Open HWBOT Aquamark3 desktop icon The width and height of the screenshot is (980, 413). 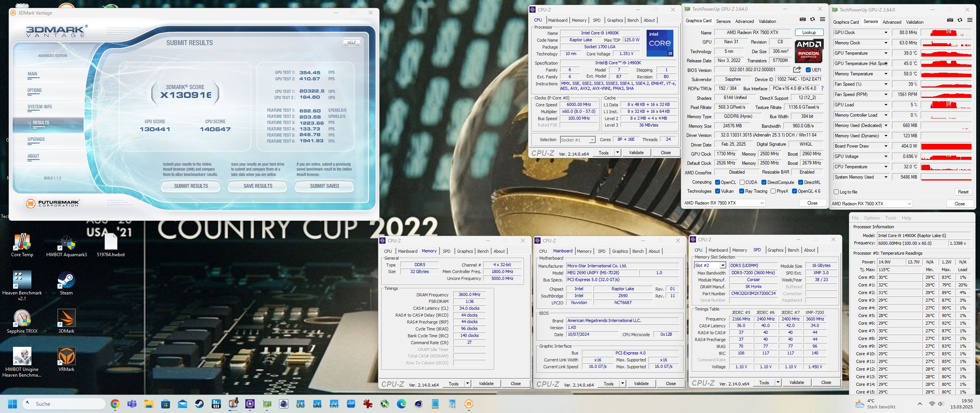click(67, 245)
